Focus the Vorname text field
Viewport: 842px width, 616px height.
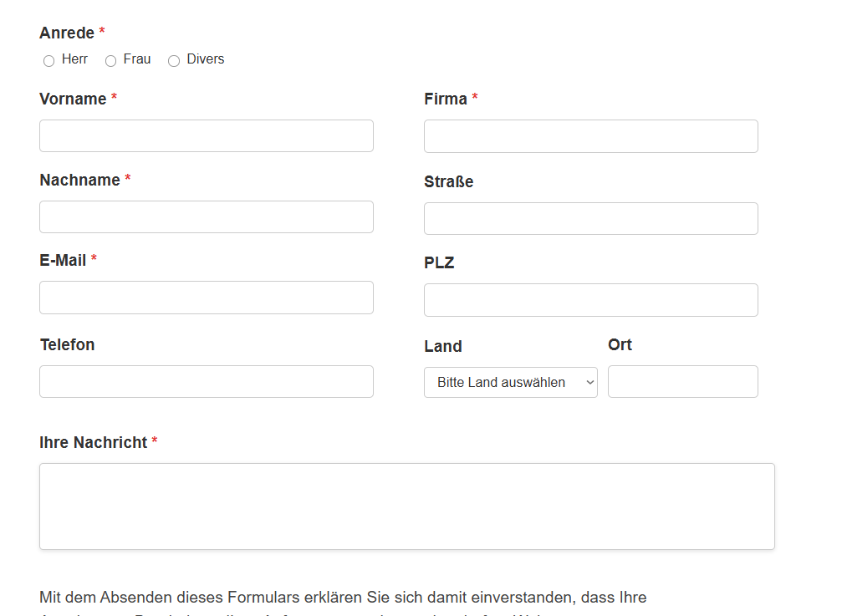click(206, 135)
